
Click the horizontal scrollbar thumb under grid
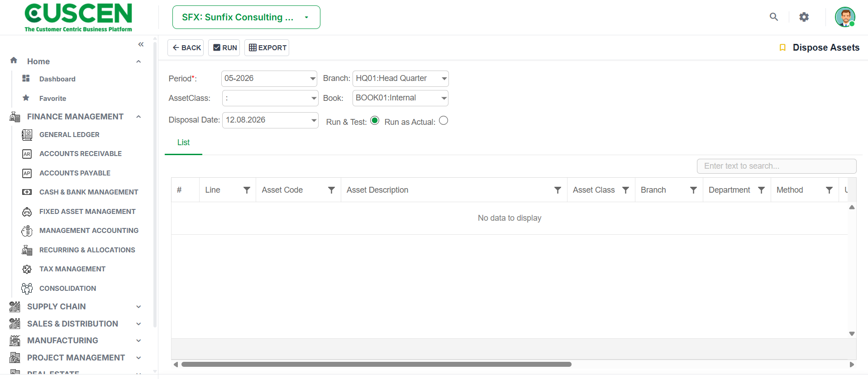(x=376, y=364)
